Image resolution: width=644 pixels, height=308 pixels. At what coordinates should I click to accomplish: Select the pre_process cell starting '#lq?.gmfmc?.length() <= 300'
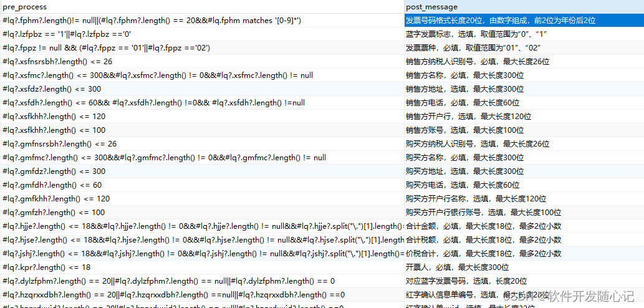click(x=202, y=158)
